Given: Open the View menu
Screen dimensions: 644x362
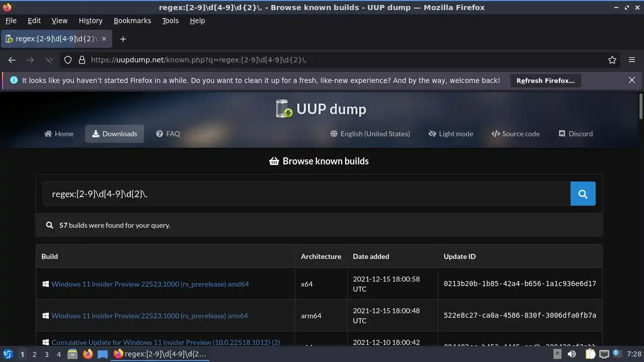Looking at the screenshot, I should point(59,21).
